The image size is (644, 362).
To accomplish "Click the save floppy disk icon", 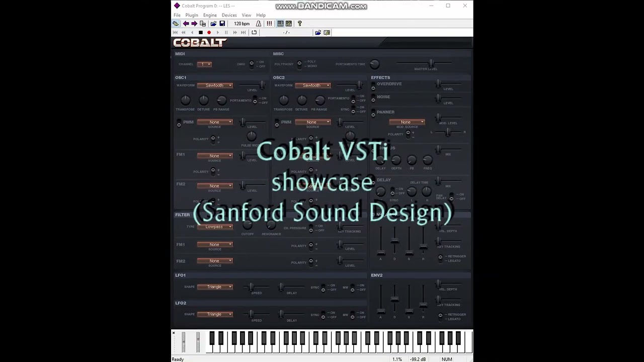I will (222, 24).
